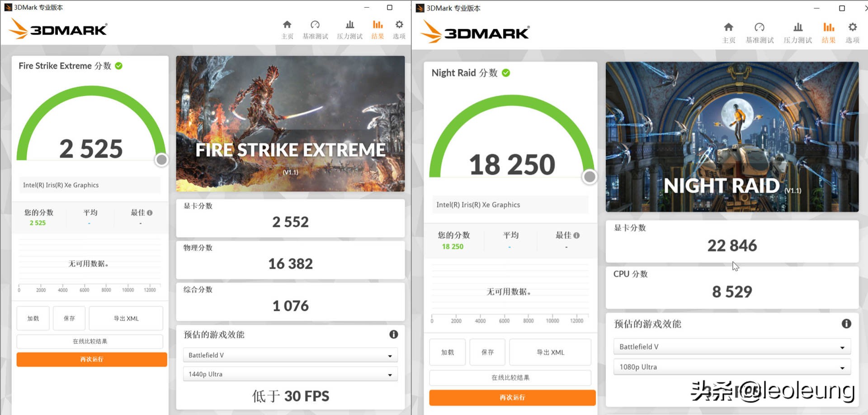Image resolution: width=868 pixels, height=415 pixels.
Task: Export XML in the Night Raid window
Action: click(550, 352)
